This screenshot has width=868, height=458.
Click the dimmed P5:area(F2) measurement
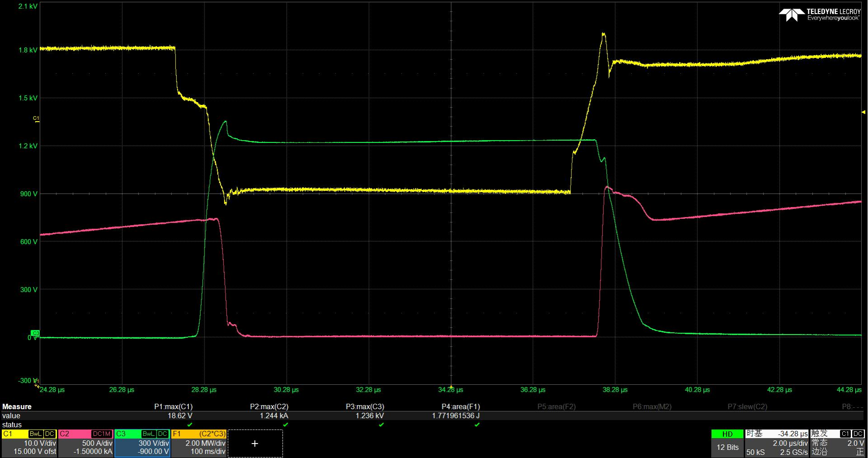(557, 406)
